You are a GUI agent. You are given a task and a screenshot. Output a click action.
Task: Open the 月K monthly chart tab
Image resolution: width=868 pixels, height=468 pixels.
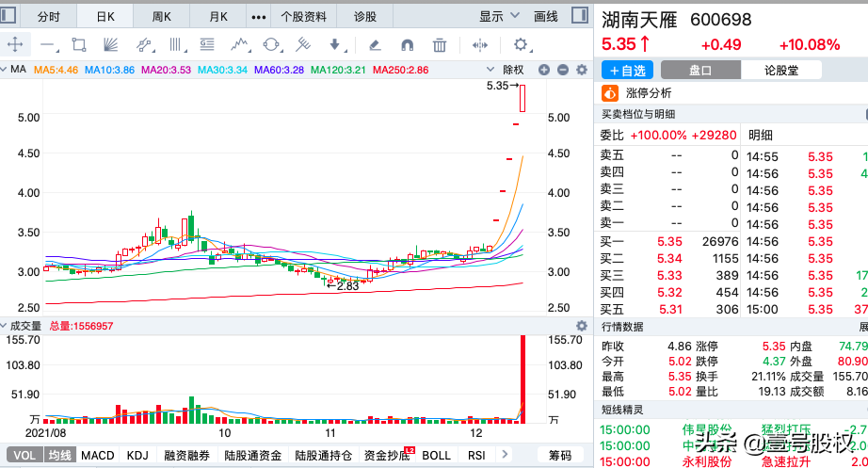[218, 17]
